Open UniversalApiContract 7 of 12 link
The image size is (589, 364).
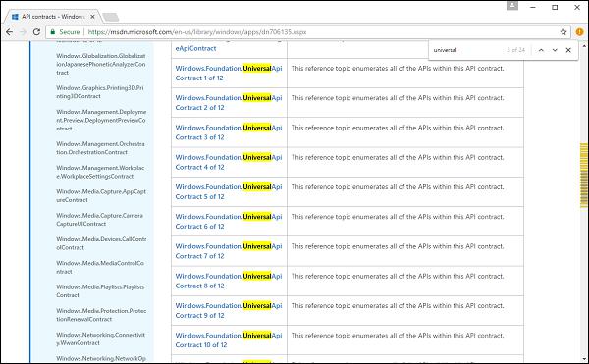[229, 251]
